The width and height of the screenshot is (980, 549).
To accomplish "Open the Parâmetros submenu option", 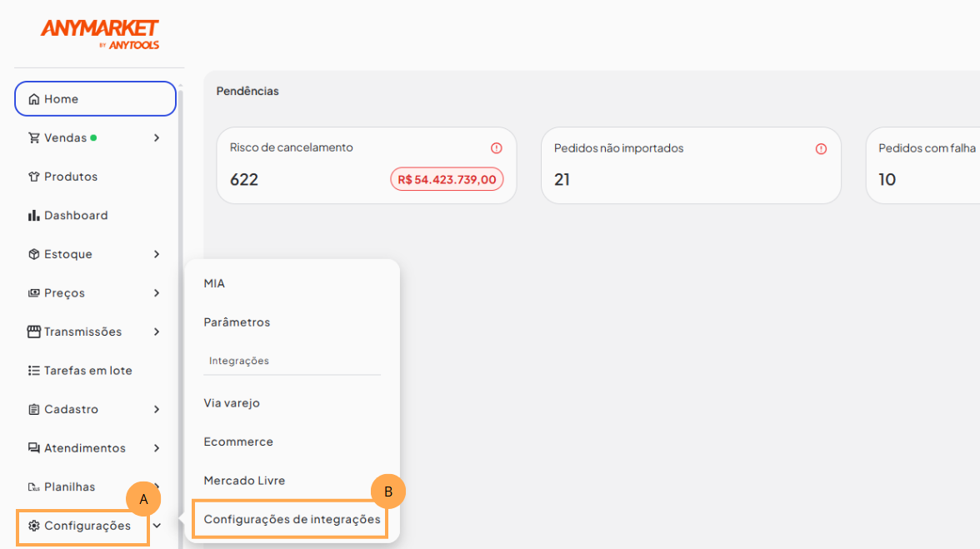I will pos(237,322).
